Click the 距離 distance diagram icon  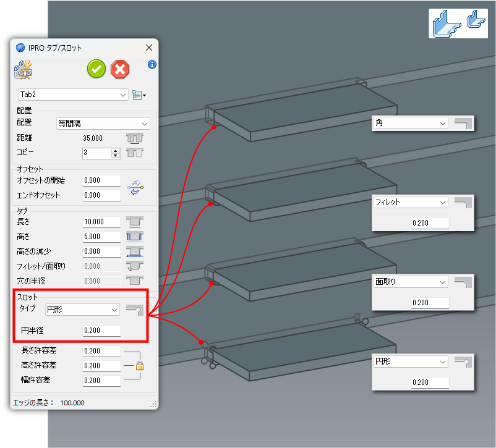point(135,138)
